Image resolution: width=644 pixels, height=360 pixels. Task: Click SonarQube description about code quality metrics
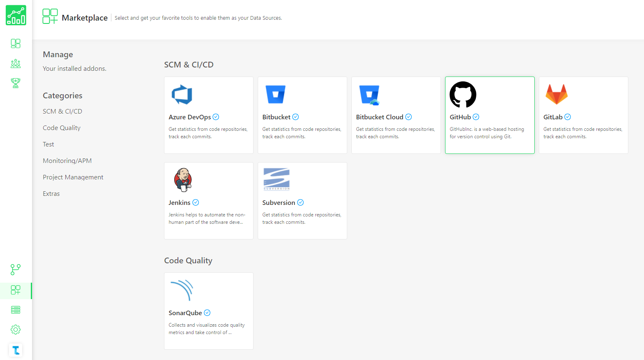click(x=207, y=329)
